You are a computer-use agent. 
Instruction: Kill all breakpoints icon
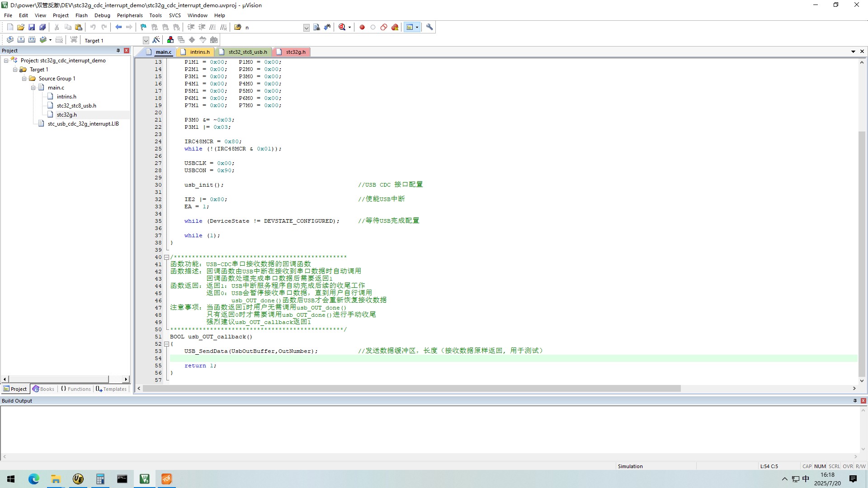click(x=395, y=27)
